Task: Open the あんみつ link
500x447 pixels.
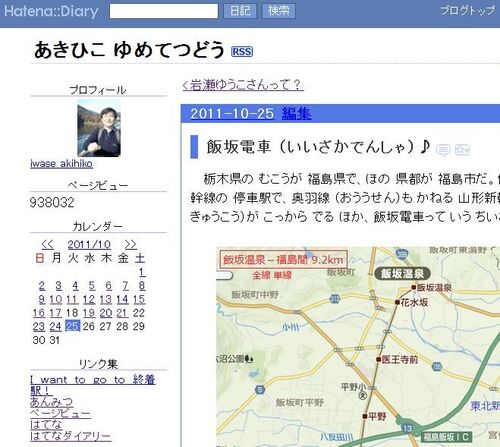Action: tap(51, 401)
